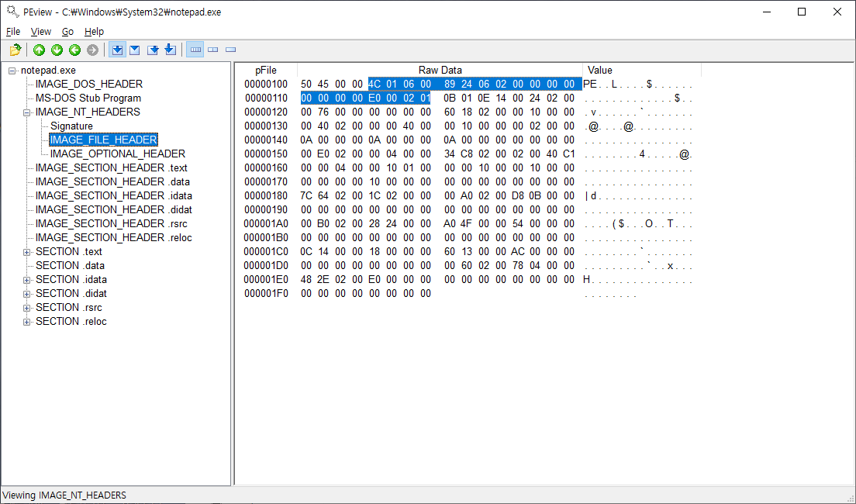Image resolution: width=856 pixels, height=504 pixels.
Task: Collapse the notepad.exe root node
Action: (12, 71)
